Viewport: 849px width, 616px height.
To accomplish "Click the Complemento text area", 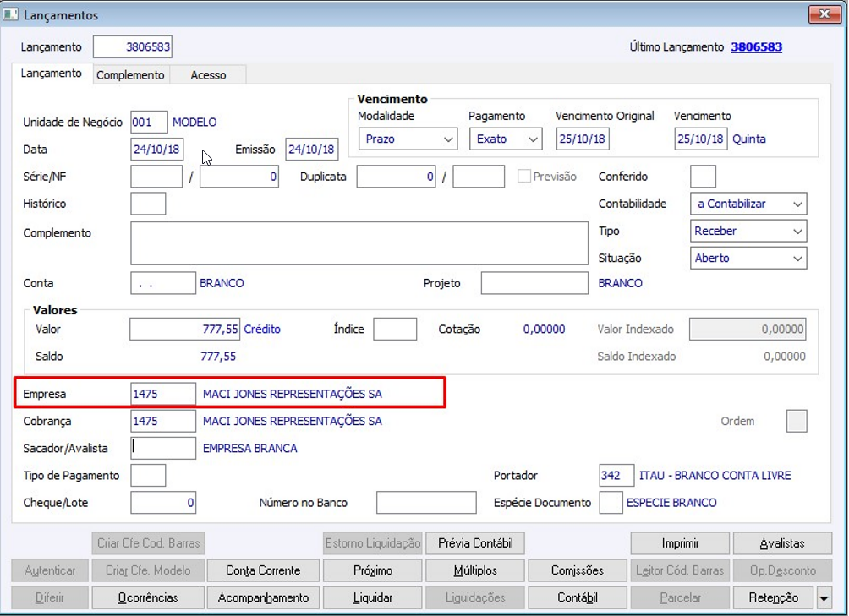I will tap(359, 243).
